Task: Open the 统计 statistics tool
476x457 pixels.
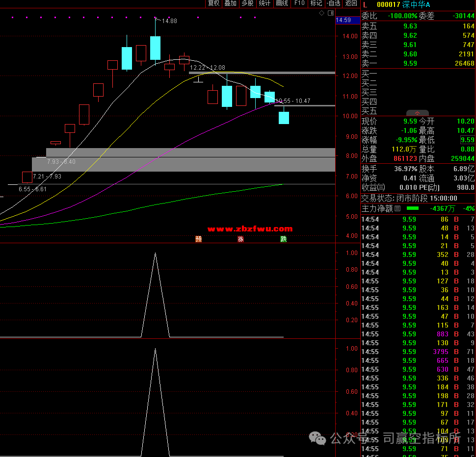Action: pyautogui.click(x=264, y=3)
